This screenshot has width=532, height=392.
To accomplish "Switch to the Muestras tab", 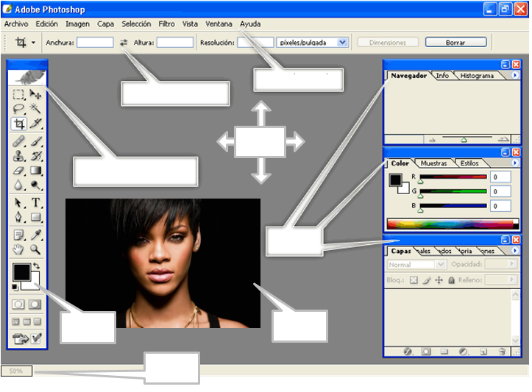I will 433,163.
